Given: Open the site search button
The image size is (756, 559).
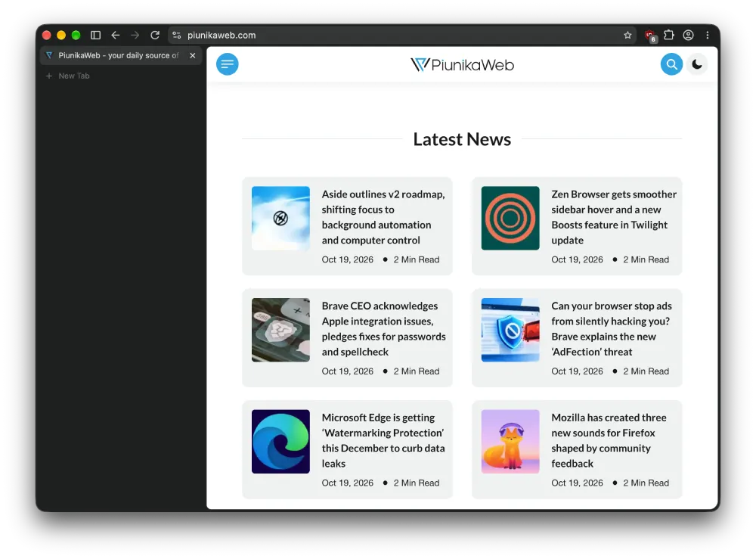Looking at the screenshot, I should 671,64.
